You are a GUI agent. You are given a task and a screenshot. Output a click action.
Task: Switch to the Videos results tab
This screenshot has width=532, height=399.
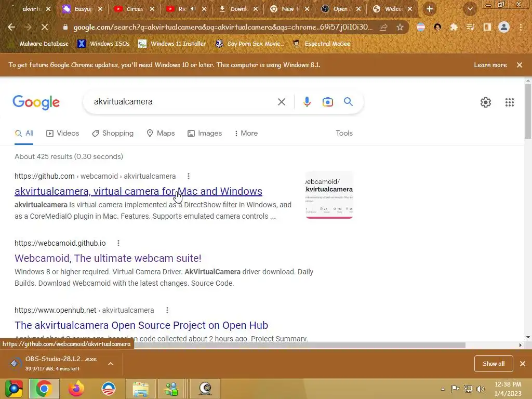tap(63, 134)
